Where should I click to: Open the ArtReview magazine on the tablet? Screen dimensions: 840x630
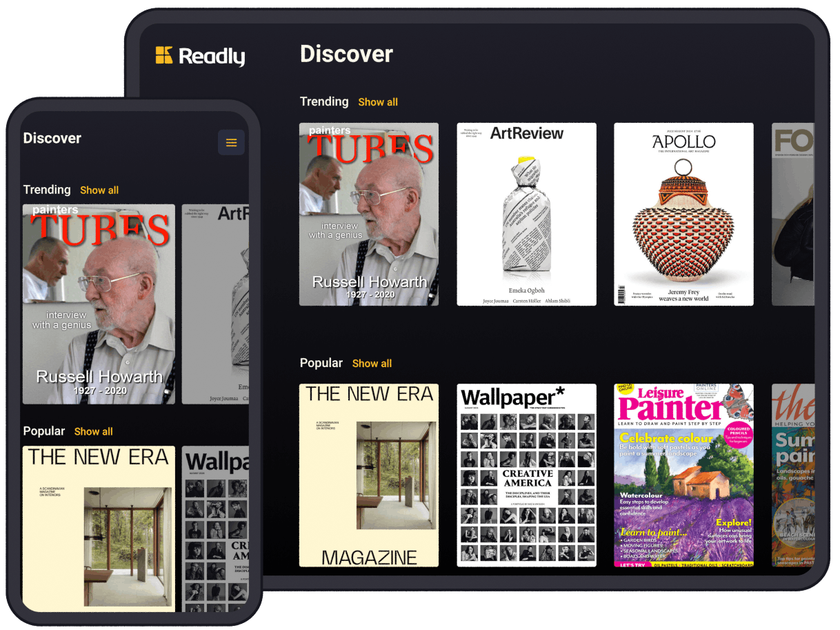526,214
